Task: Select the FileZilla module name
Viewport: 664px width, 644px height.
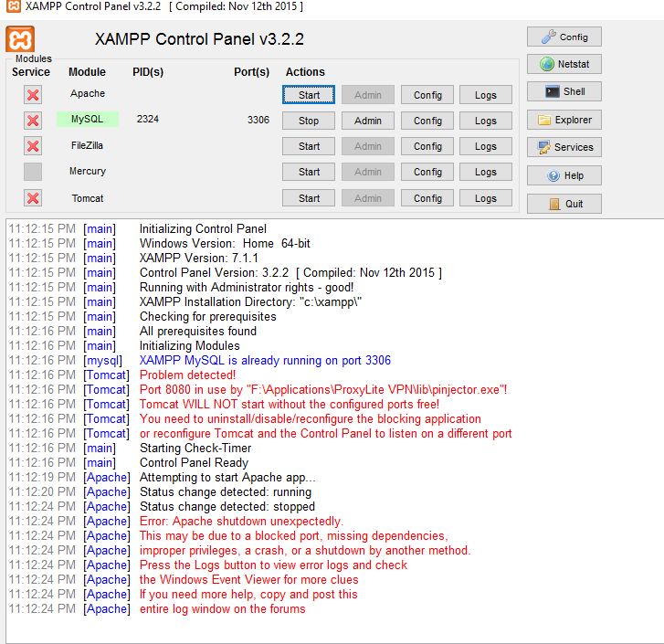Action: pyautogui.click(x=88, y=145)
